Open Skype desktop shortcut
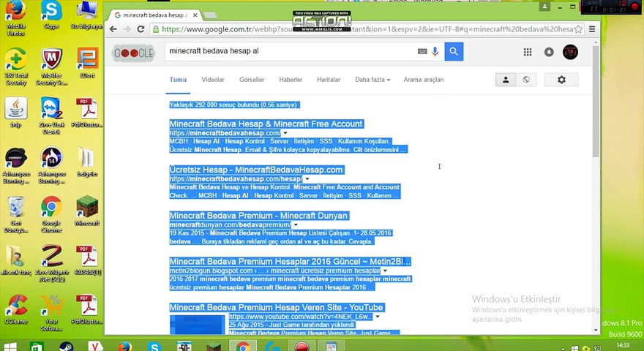The height and width of the screenshot is (351, 644). click(51, 15)
